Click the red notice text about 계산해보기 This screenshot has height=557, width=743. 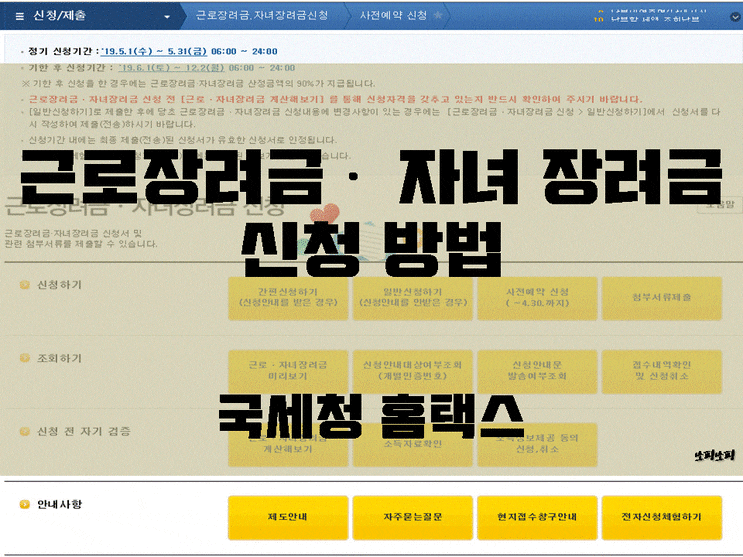[335, 100]
